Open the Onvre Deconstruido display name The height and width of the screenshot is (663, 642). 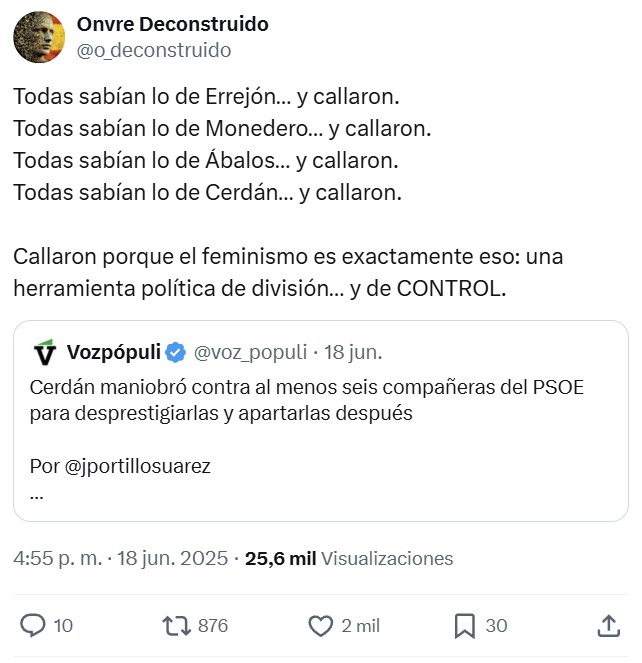(172, 24)
